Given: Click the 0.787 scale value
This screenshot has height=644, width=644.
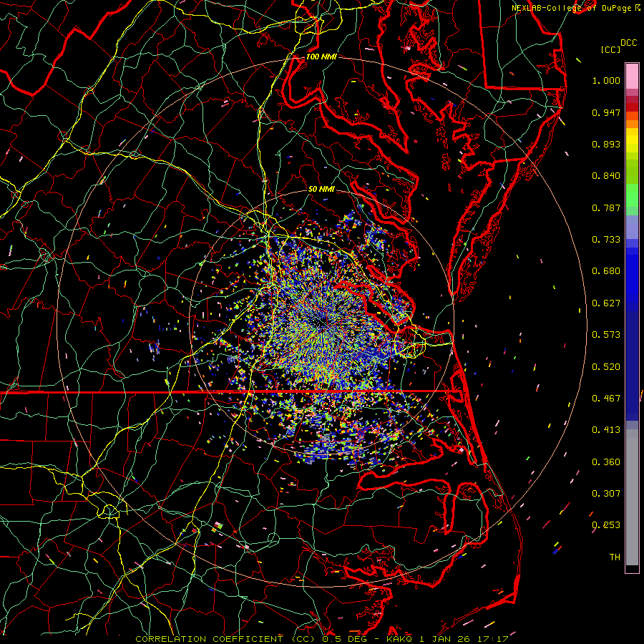Looking at the screenshot, I should pos(606,208).
